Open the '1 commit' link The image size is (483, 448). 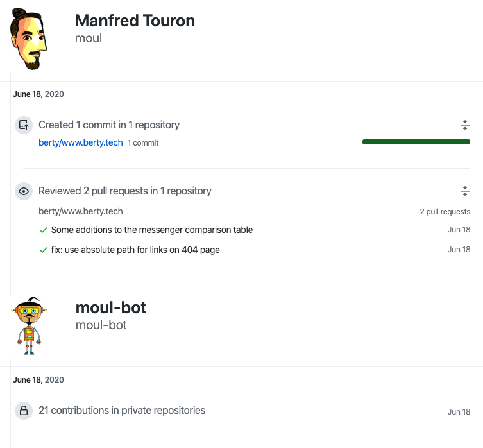point(143,143)
